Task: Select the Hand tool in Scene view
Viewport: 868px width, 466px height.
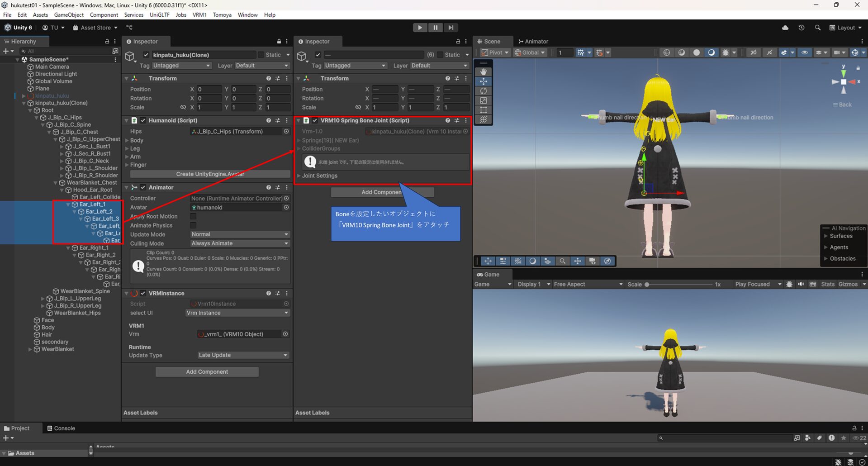Action: pyautogui.click(x=484, y=72)
